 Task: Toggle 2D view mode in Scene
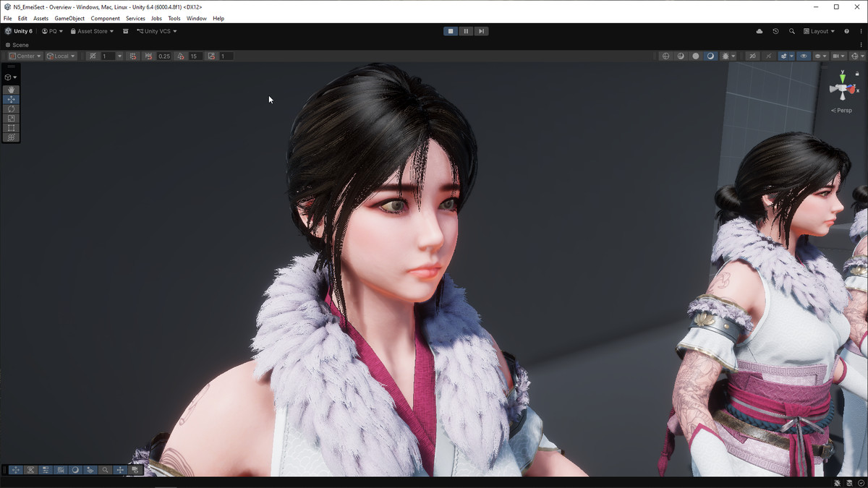[x=752, y=56]
